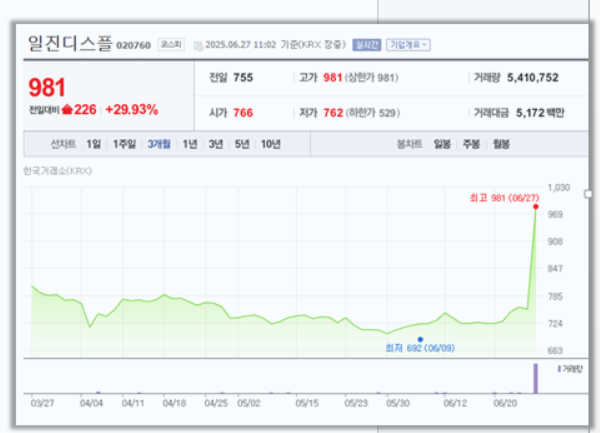Click the blue 최저 692 (06/09) marker
The image size is (600, 433).
tap(420, 339)
